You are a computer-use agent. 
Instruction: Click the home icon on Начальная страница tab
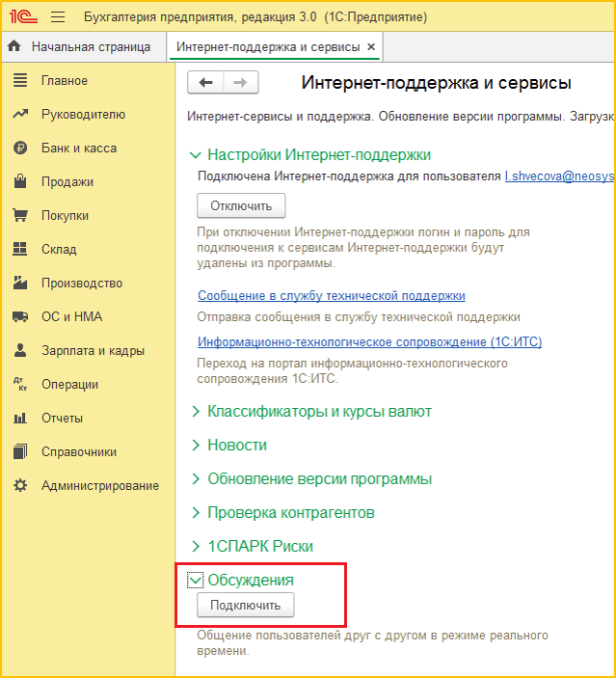coord(14,46)
